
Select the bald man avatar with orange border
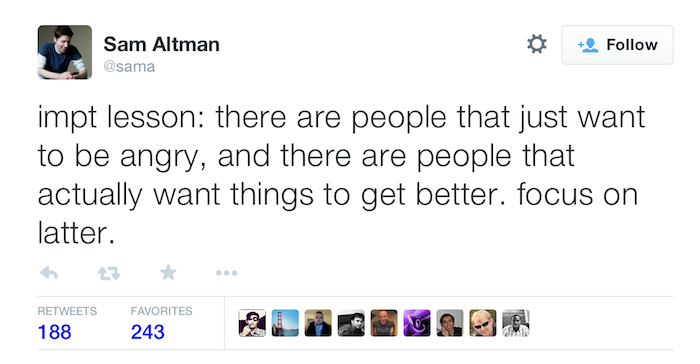tap(384, 323)
